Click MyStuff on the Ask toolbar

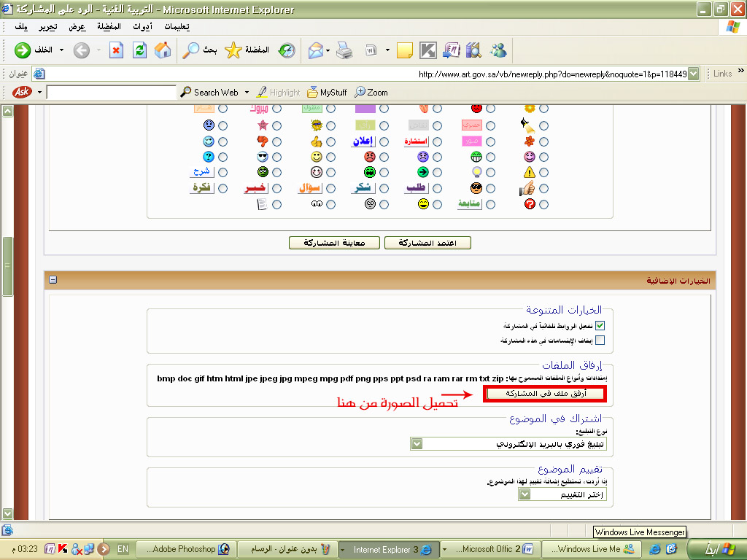pyautogui.click(x=327, y=93)
